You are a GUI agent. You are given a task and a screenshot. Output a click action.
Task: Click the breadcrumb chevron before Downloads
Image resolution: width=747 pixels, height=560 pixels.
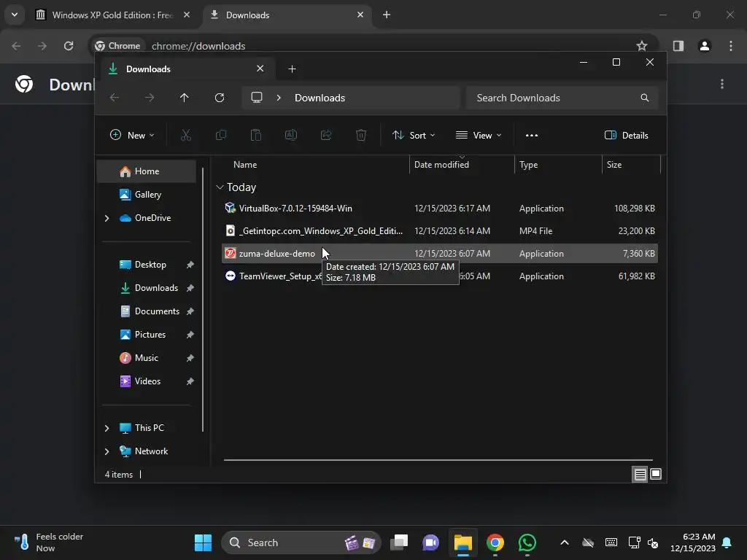[x=279, y=98]
